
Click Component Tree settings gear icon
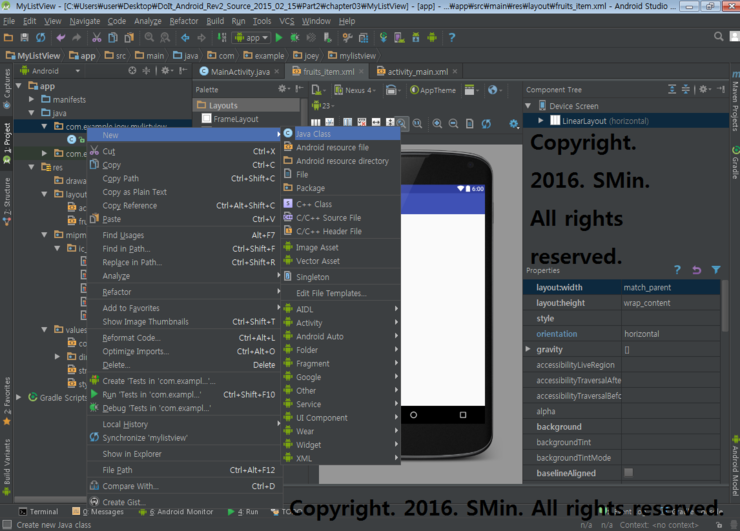(705, 89)
